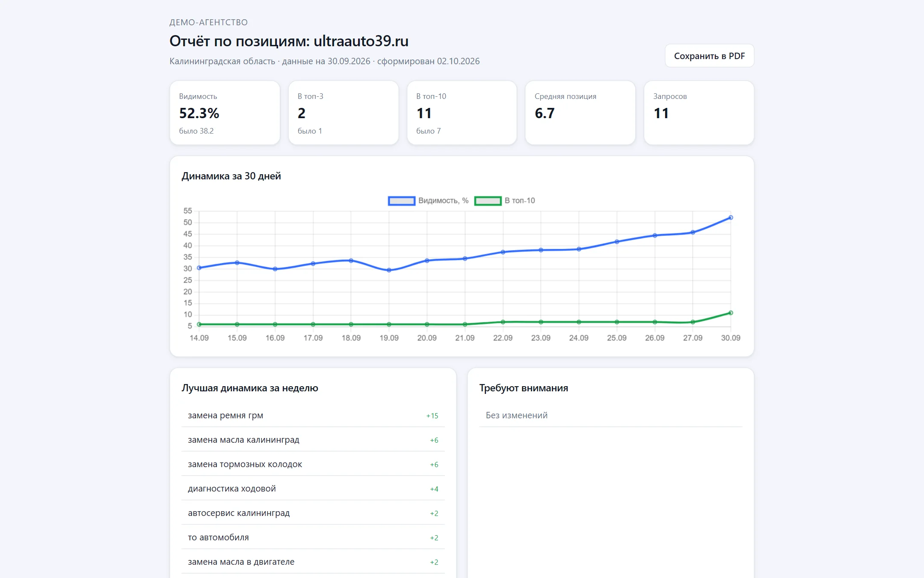The width and height of the screenshot is (924, 578).
Task: Click the Калининградская область subtitle line
Action: 324,61
